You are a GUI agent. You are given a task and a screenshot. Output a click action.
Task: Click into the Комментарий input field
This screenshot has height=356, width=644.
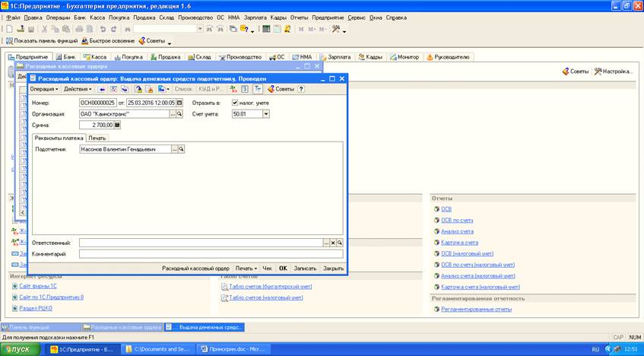(x=211, y=253)
